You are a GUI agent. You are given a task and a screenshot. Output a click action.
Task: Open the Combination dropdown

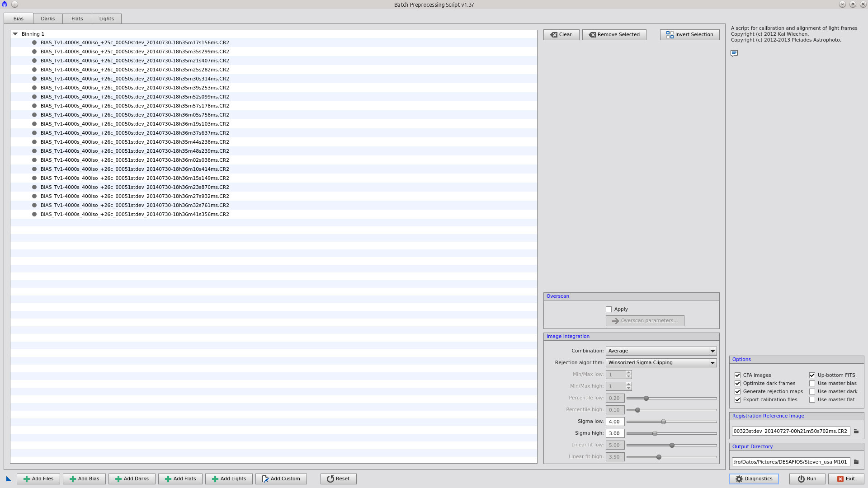661,351
